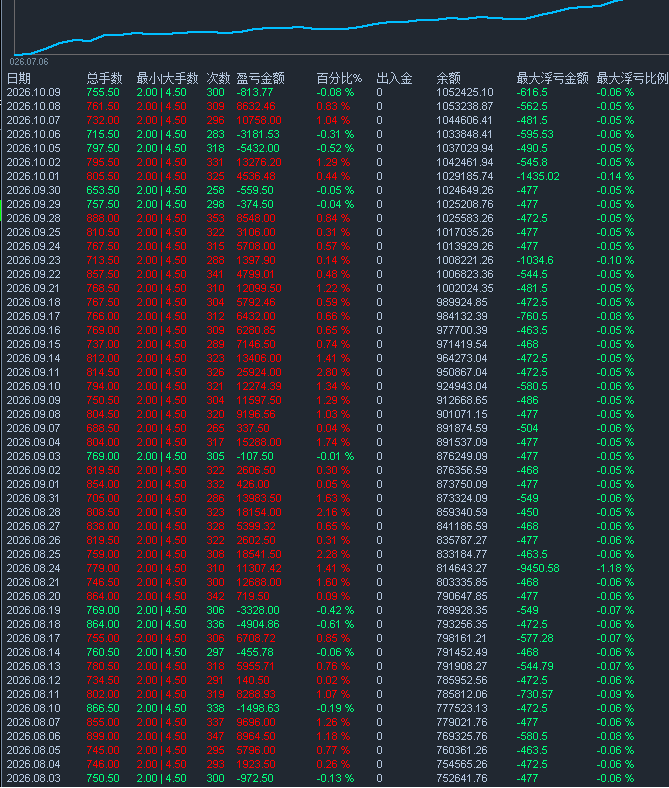Click total lots value 899.00

pos(103,736)
